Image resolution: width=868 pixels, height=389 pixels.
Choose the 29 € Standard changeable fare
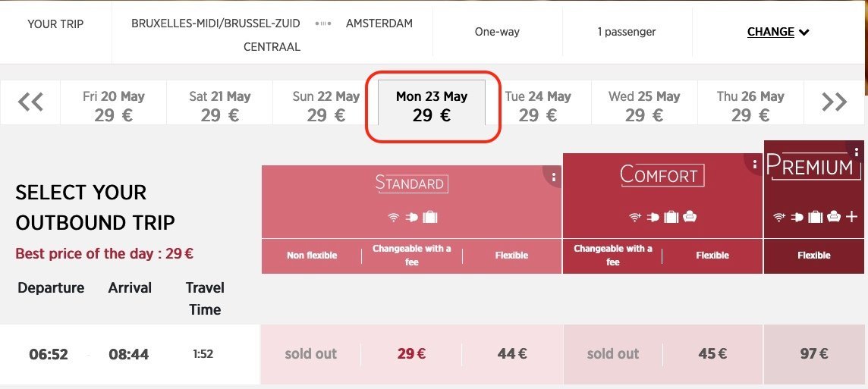pos(411,353)
